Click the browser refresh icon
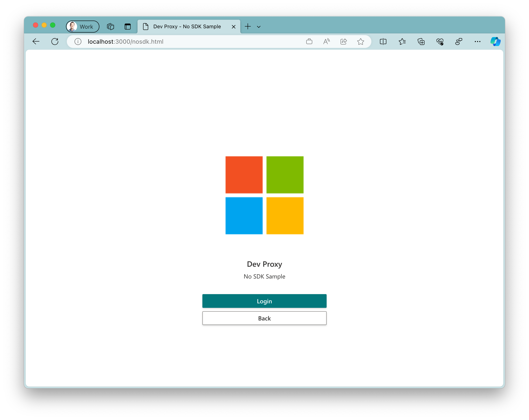 tap(55, 41)
